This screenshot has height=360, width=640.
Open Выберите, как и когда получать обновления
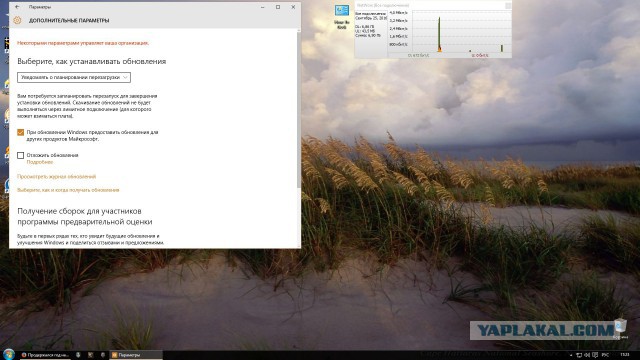(x=68, y=190)
